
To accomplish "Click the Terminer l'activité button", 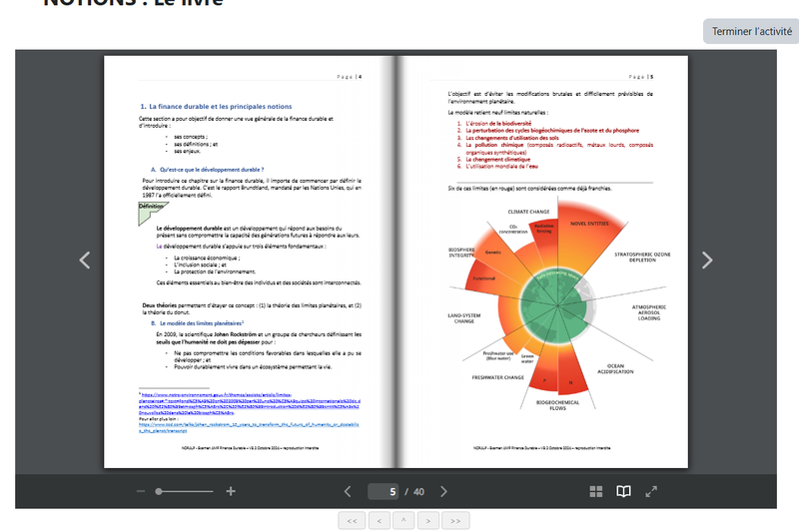I will (x=751, y=31).
